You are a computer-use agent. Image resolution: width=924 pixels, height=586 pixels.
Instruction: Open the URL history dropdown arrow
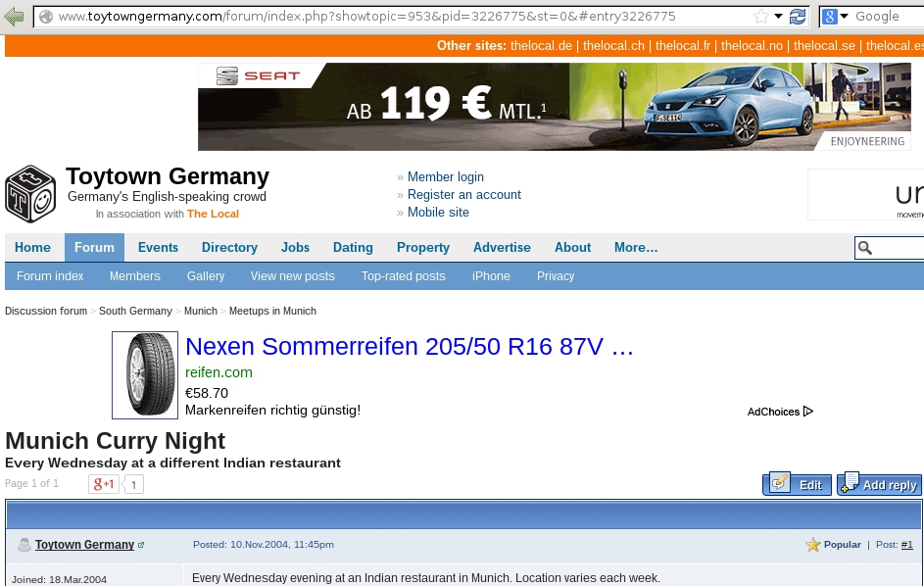[x=778, y=17]
